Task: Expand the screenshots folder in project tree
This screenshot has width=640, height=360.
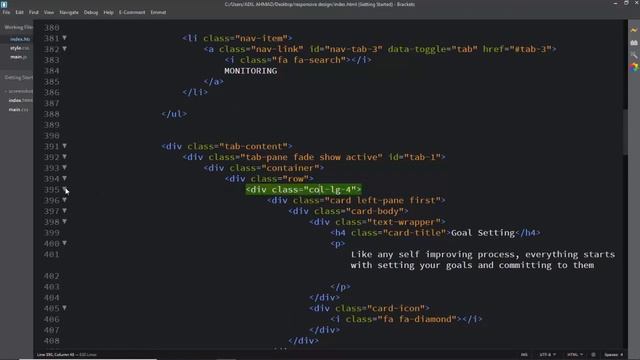Action: click(x=19, y=91)
